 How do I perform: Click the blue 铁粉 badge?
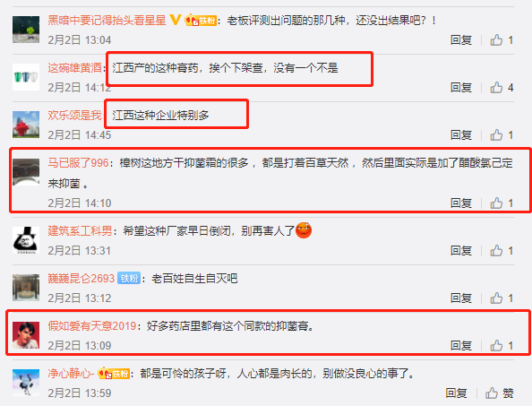tap(129, 279)
